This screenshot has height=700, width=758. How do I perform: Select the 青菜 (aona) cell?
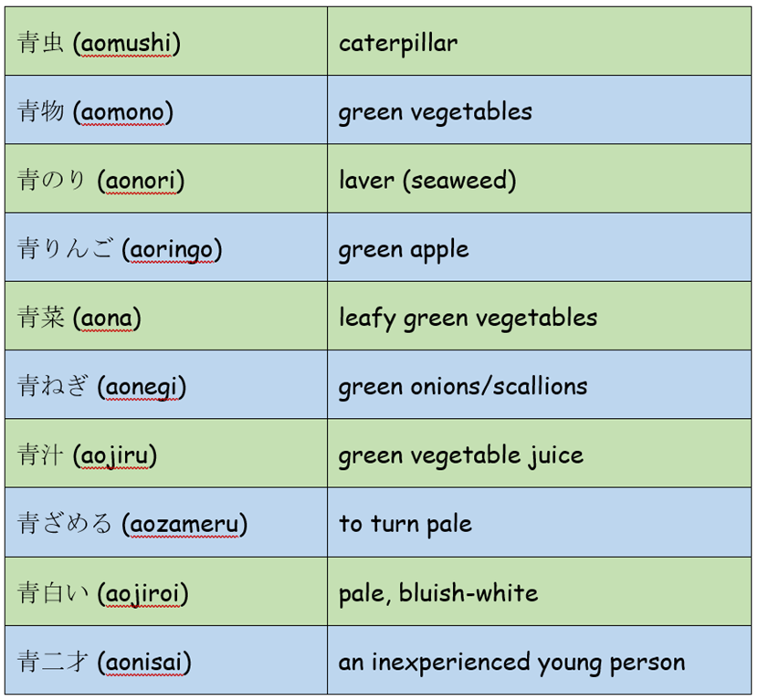pos(166,316)
